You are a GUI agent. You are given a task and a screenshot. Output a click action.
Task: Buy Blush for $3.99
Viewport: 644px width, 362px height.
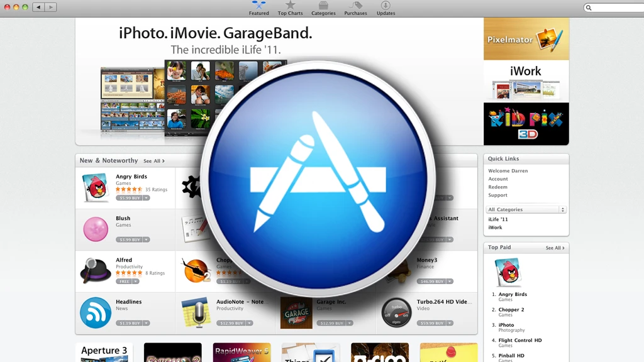click(129, 239)
